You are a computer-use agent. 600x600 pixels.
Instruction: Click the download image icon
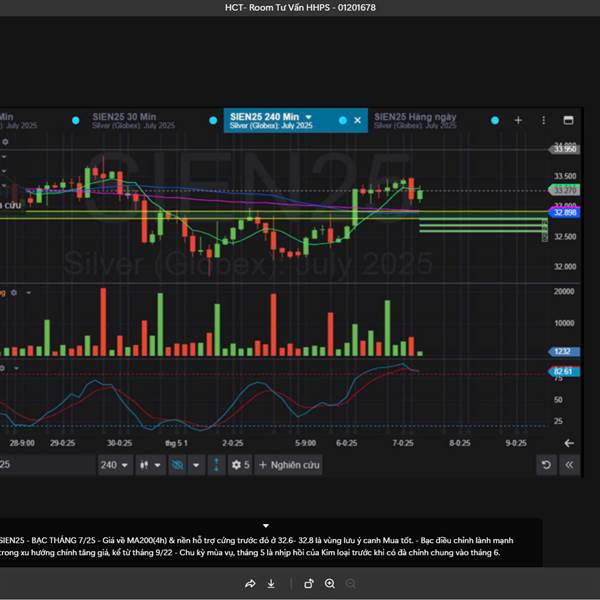[x=271, y=584]
